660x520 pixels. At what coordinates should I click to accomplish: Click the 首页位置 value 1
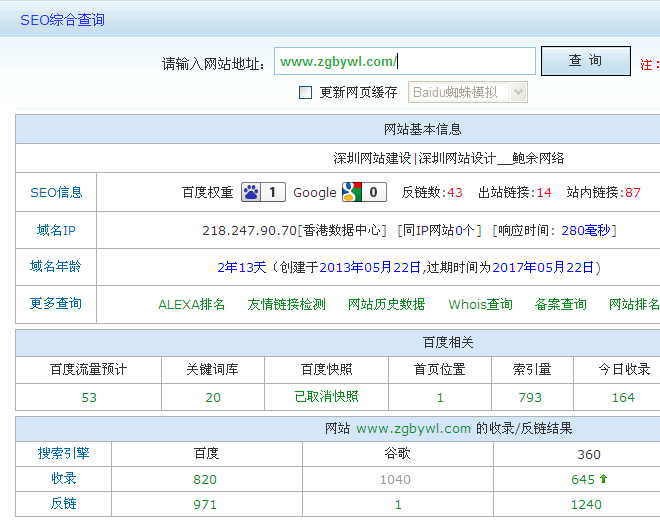440,397
